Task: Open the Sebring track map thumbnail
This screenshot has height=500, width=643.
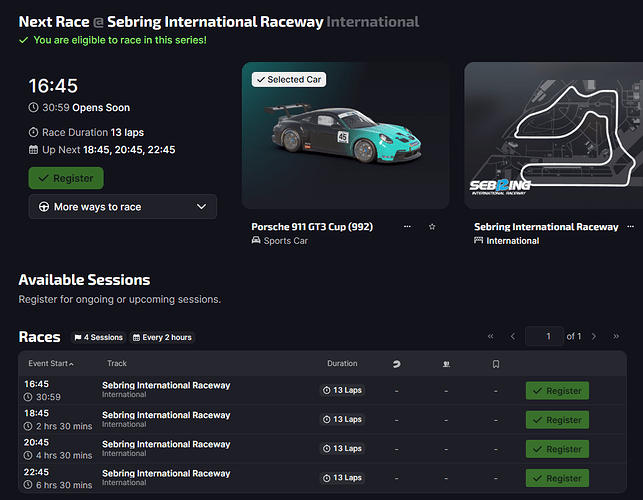Action: pos(555,135)
